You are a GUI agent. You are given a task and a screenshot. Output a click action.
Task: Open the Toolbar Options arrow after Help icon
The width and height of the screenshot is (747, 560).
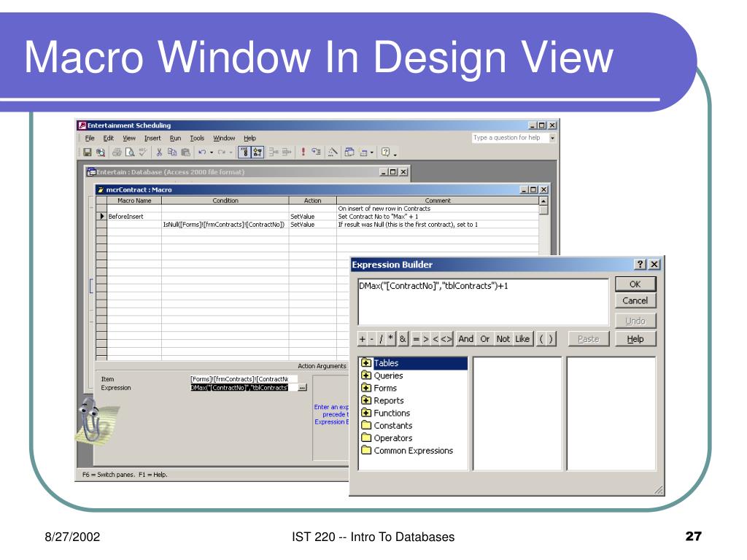click(395, 154)
